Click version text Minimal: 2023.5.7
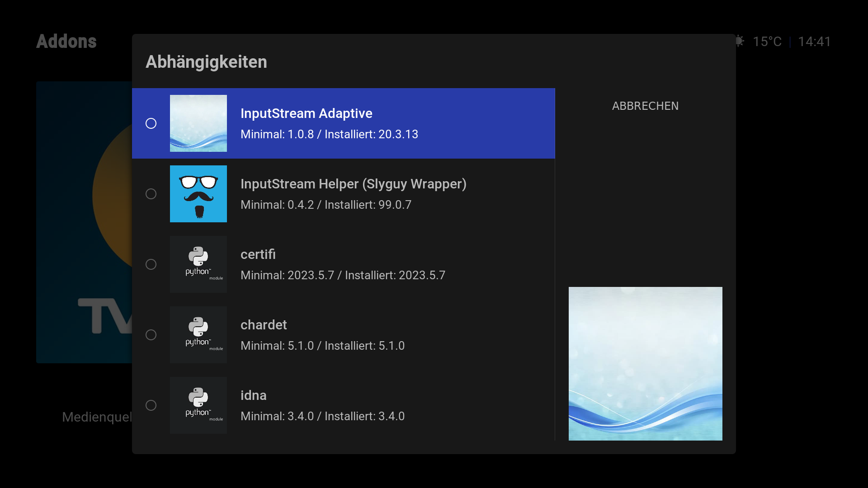868x488 pixels. [288, 275]
